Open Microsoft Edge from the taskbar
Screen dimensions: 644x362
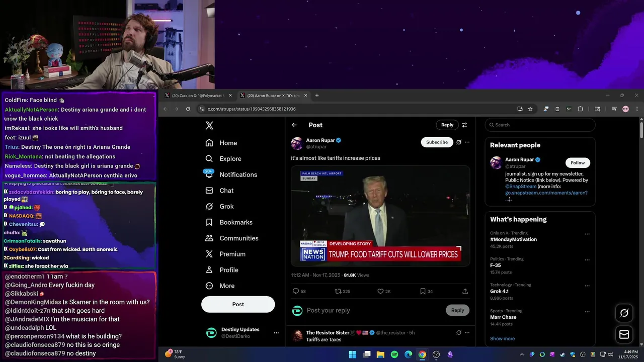coord(408,354)
